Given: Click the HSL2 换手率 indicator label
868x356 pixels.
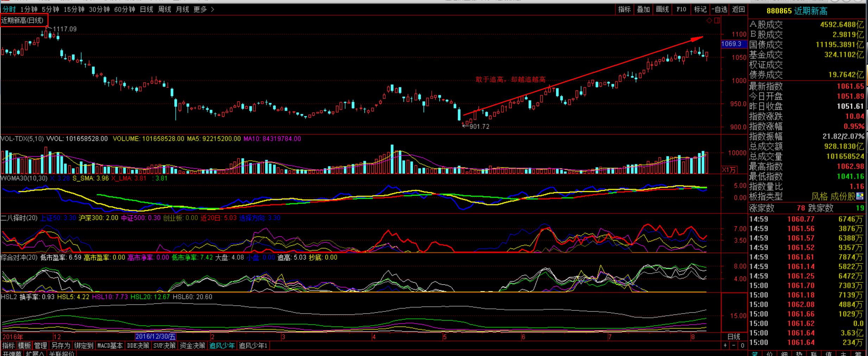Looking at the screenshot, I should coord(27,297).
